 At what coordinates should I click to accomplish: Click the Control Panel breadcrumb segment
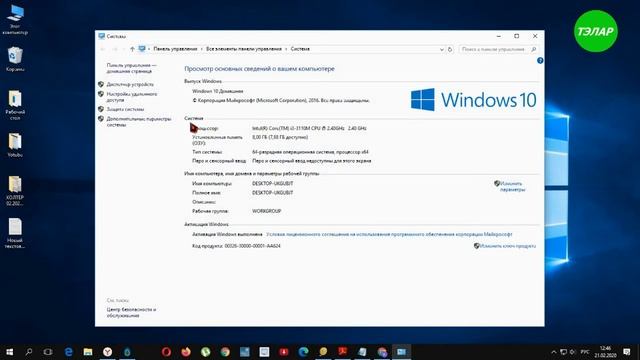click(x=175, y=49)
